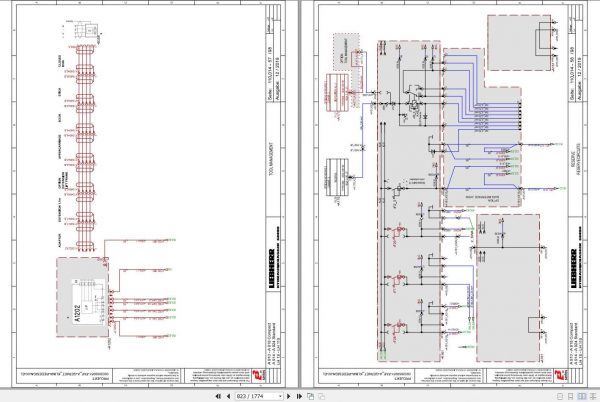Switch to continuous scrolling page layout
600x402 pixels.
[x=571, y=396]
